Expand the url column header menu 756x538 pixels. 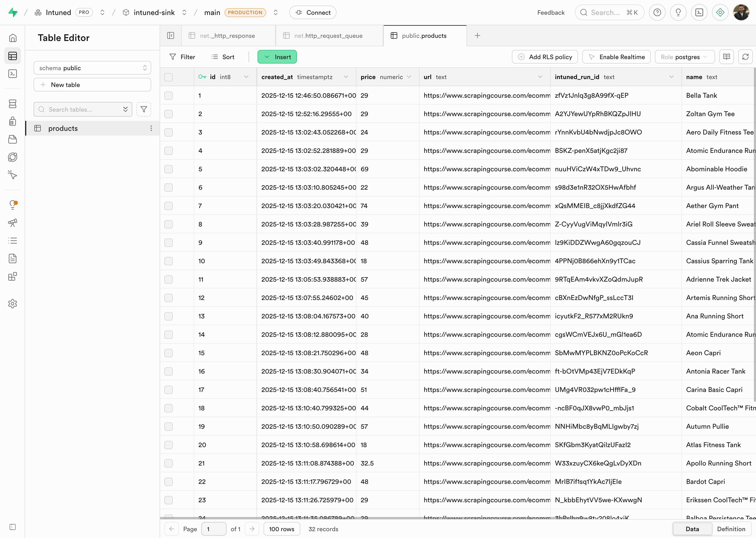tap(540, 77)
